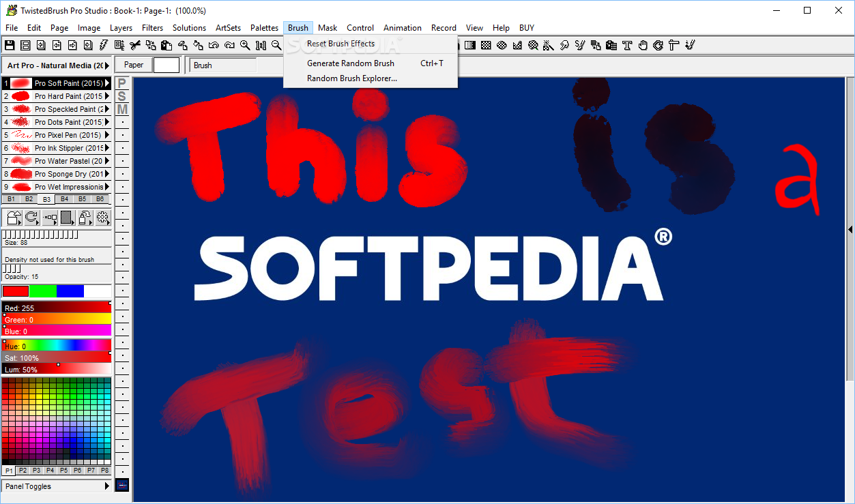
Task: Expand Pro Pixel Pen brush arrow
Action: (107, 135)
